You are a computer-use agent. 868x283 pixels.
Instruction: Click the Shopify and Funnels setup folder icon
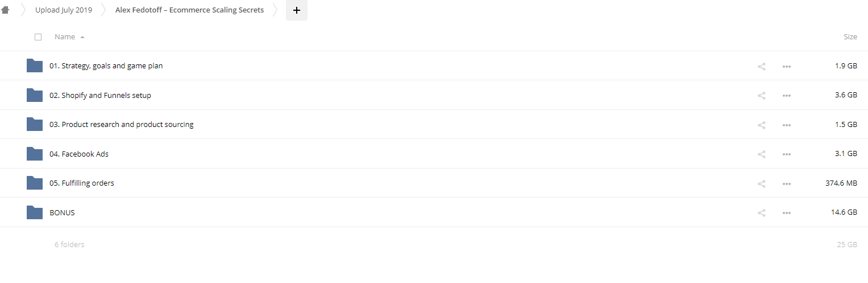tap(35, 95)
